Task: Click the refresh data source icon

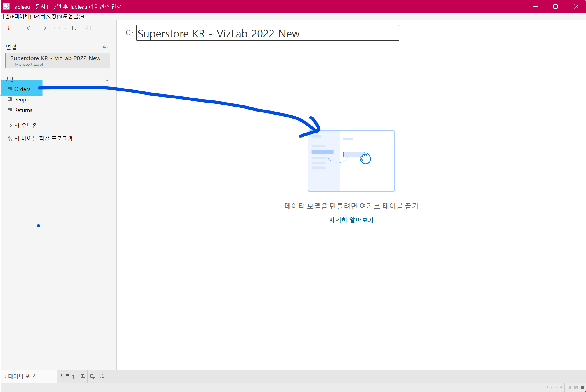Action: tap(89, 28)
